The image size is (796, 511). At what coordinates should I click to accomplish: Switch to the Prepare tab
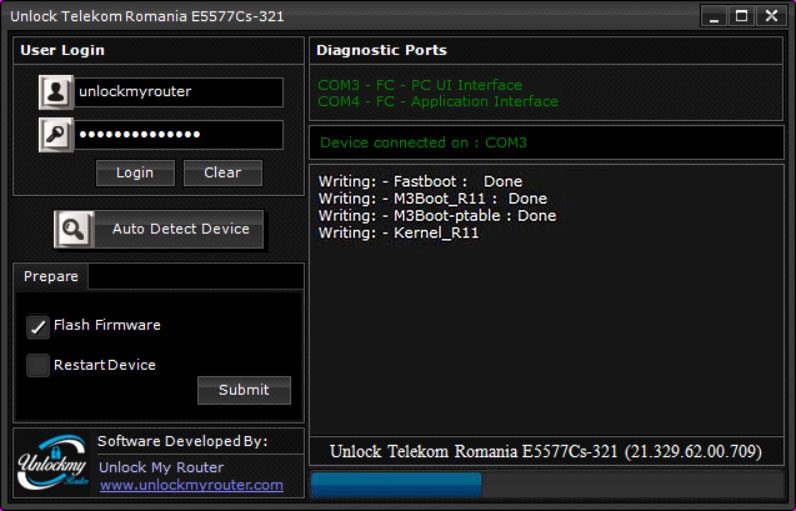(x=51, y=277)
